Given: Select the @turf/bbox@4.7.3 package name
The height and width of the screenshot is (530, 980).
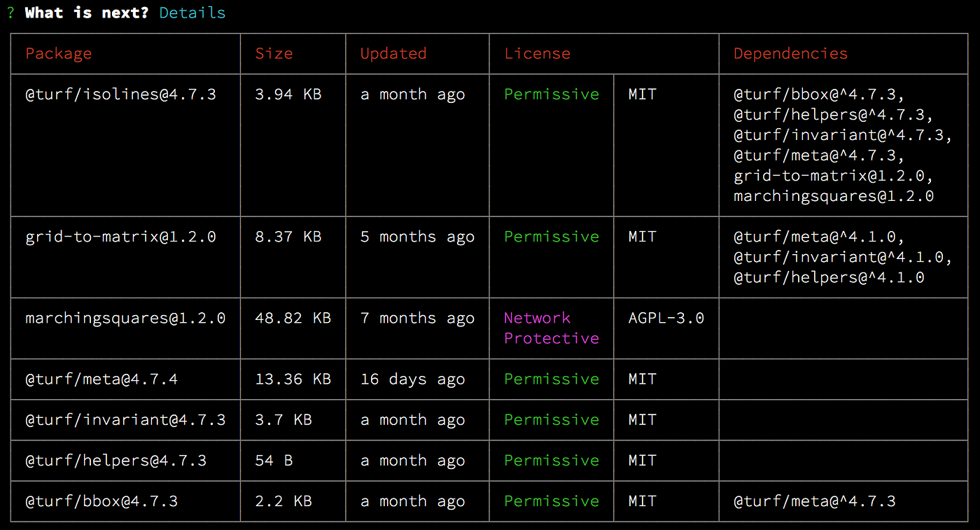Looking at the screenshot, I should pyautogui.click(x=101, y=501).
